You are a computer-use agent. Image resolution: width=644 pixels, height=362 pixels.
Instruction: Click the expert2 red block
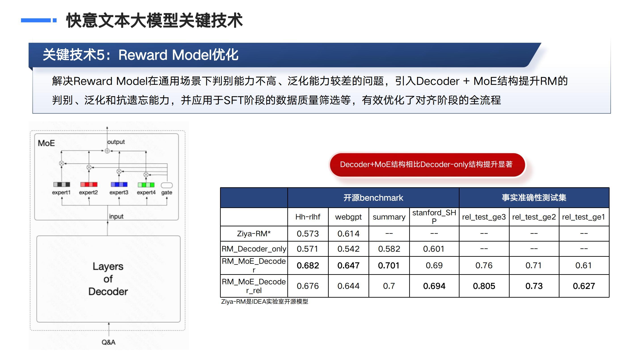89,184
